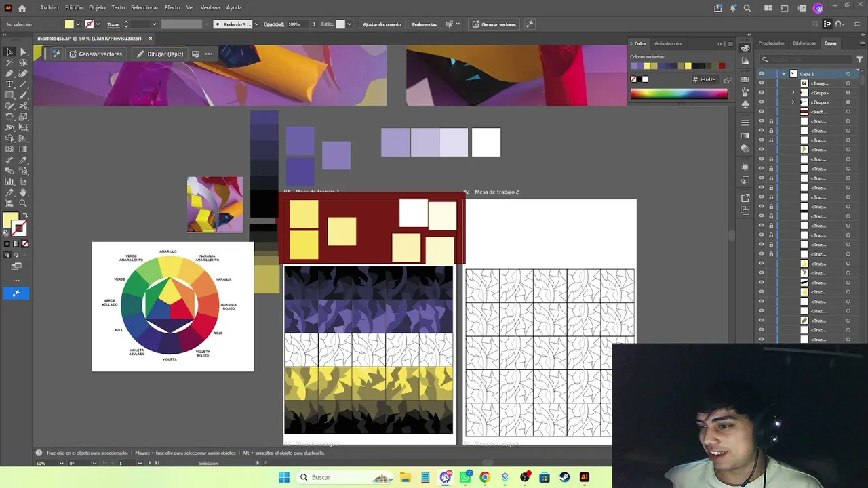
Task: Open Adobe Illustrator from the Windows taskbar
Action: click(585, 477)
